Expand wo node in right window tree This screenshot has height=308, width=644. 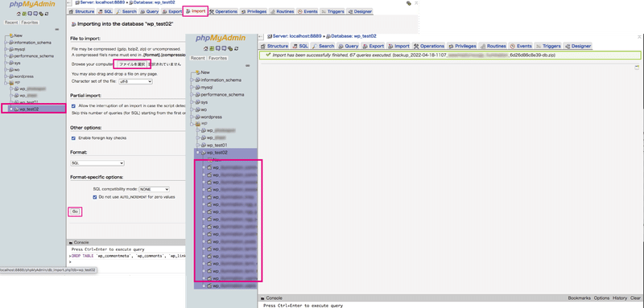pos(192,109)
